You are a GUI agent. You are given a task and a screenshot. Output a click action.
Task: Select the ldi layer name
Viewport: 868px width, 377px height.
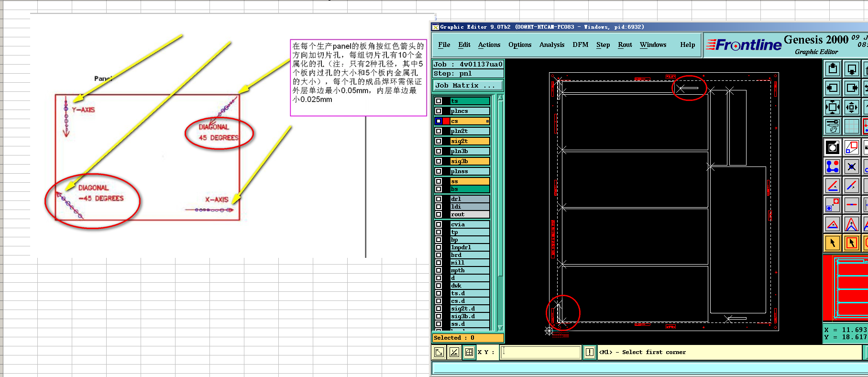point(470,207)
